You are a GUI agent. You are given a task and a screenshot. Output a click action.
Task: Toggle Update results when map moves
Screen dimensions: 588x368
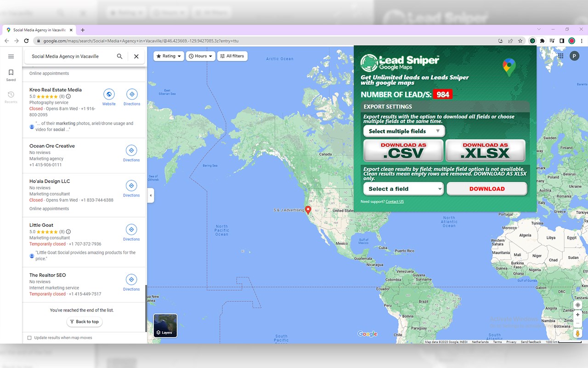[29, 338]
